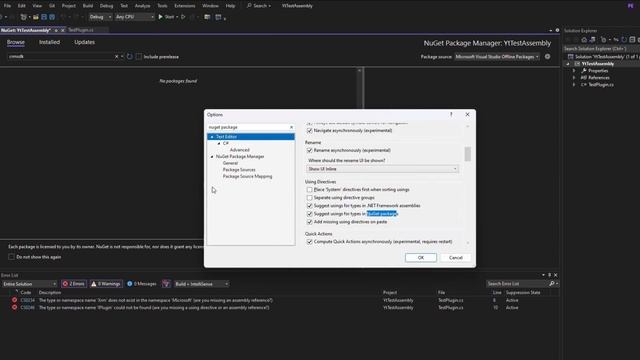Screen dimensions: 640x360
Task: Switch to the TestPlugin.cs document tab
Action: pos(81,30)
